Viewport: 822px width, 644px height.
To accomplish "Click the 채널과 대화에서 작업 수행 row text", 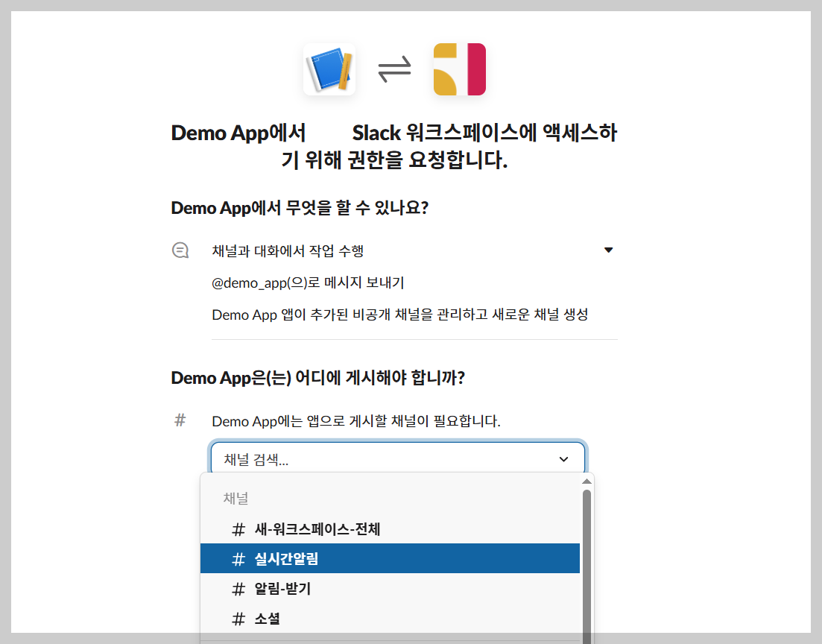I will point(288,250).
